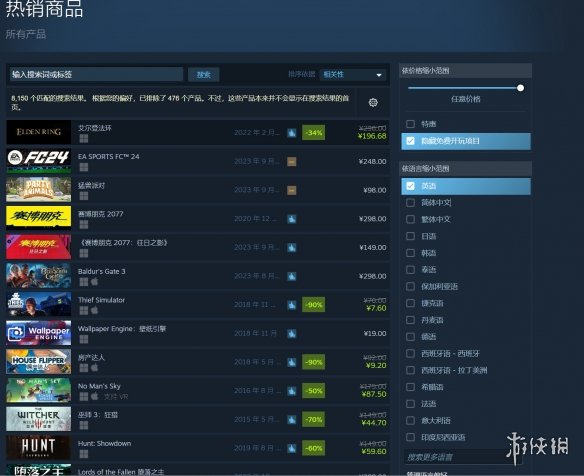The height and width of the screenshot is (476, 584).
Task: Click -60% discount badge for Hunt: Showdown
Action: point(313,448)
